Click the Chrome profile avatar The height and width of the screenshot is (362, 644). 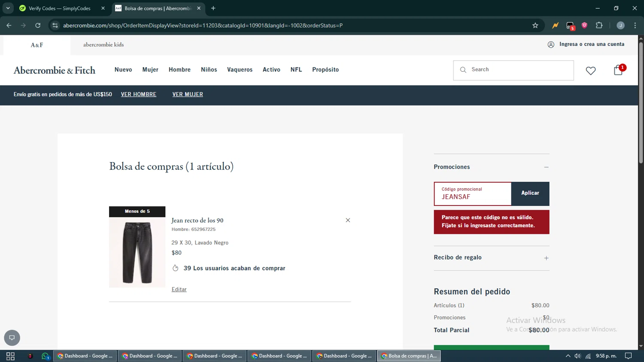(x=620, y=25)
